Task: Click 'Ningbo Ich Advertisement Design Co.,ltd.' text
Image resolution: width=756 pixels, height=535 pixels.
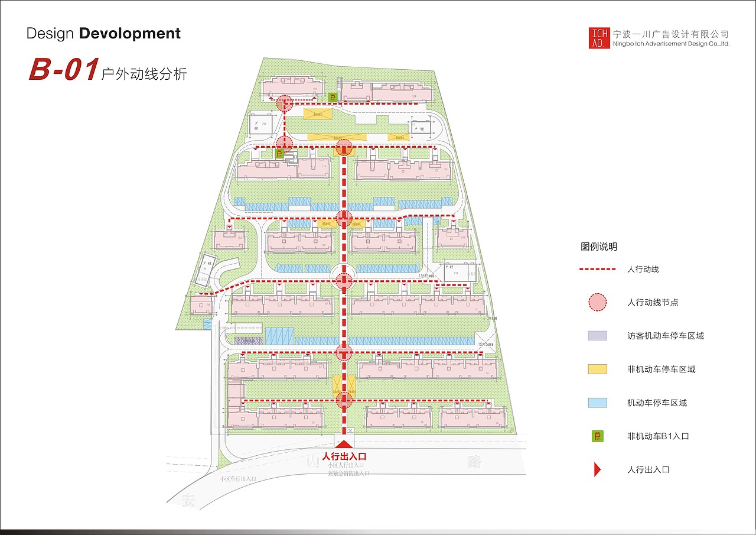Action: (672, 44)
